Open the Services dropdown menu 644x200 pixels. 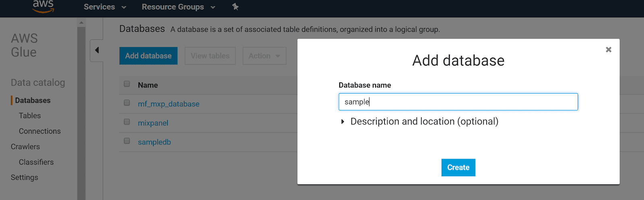click(105, 7)
